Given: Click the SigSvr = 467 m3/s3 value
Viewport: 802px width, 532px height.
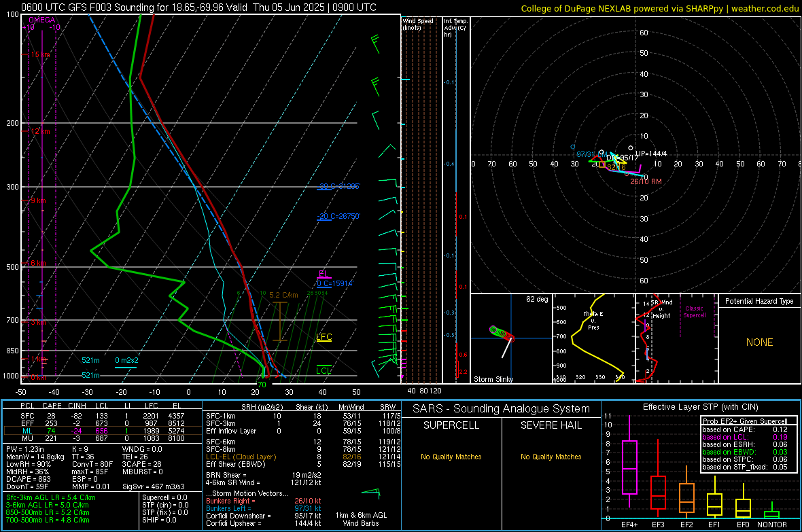Looking at the screenshot, I should point(154,486).
